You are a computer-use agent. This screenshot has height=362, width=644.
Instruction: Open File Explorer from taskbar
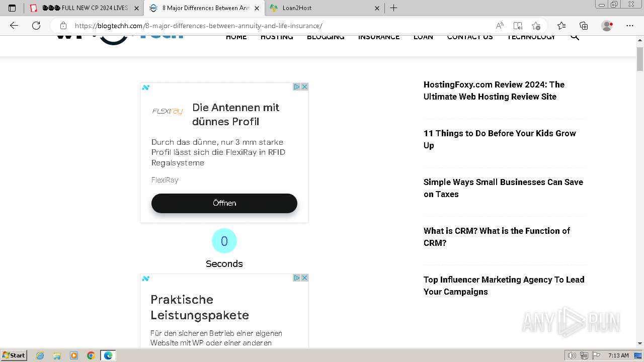click(x=57, y=355)
